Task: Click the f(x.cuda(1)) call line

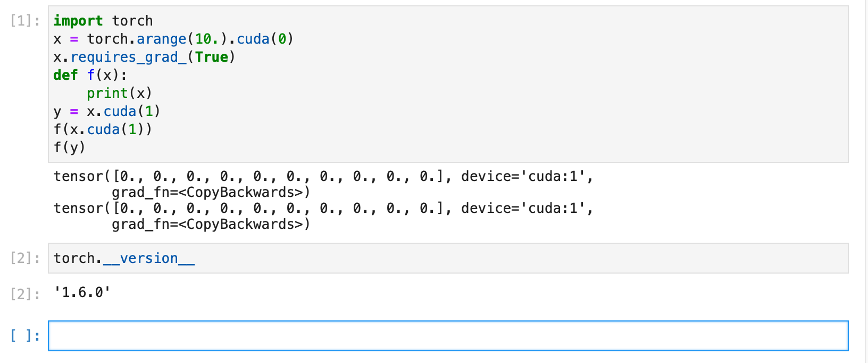Action: (103, 129)
